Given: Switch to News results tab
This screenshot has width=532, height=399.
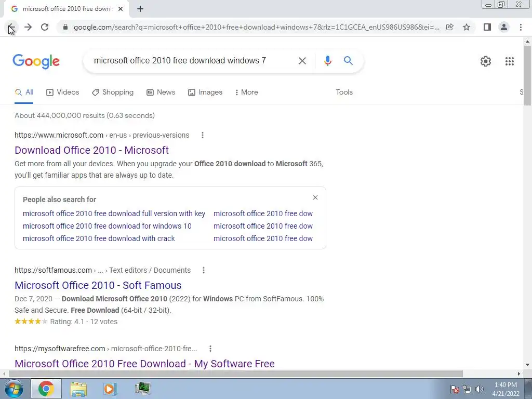Looking at the screenshot, I should pos(161,92).
